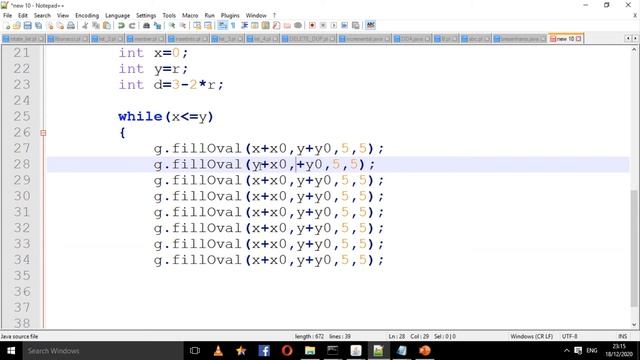Open the Settings menu
Screen dimensions: 640x360
(x=146, y=16)
